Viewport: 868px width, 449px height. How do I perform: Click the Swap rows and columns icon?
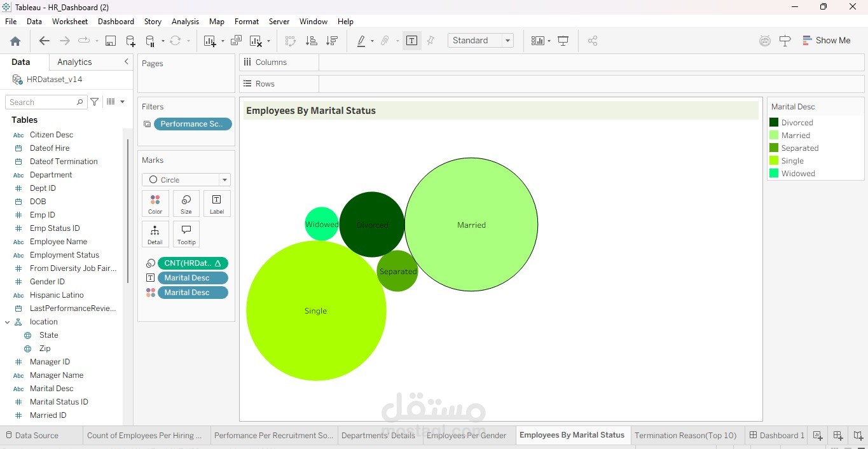pyautogui.click(x=291, y=41)
